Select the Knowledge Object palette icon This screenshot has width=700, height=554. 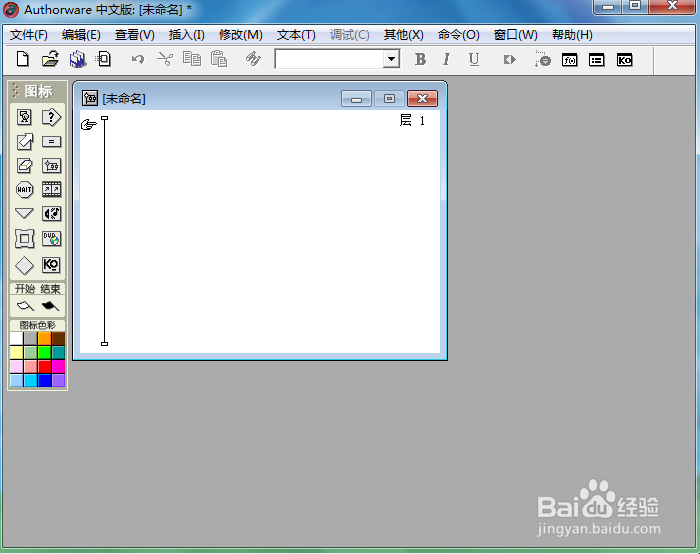tap(51, 265)
